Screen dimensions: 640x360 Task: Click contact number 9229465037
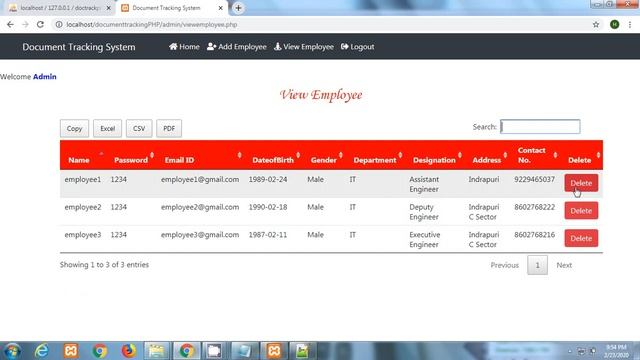pos(534,180)
